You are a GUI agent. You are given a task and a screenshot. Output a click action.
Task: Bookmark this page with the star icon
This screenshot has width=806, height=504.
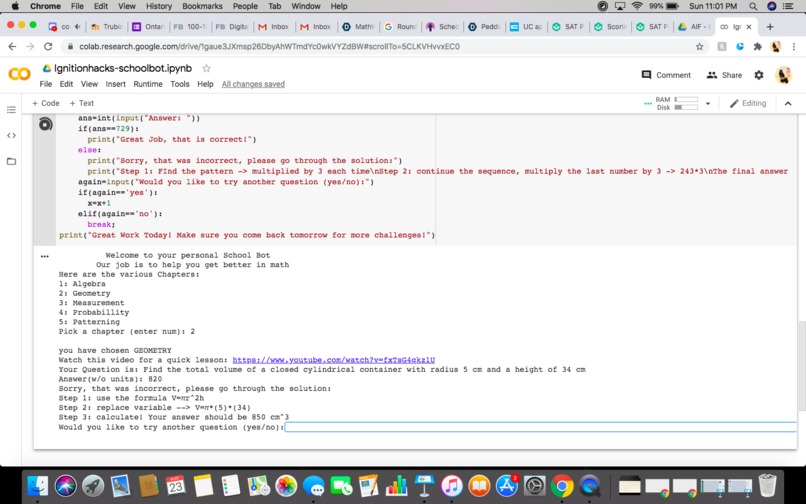point(699,46)
